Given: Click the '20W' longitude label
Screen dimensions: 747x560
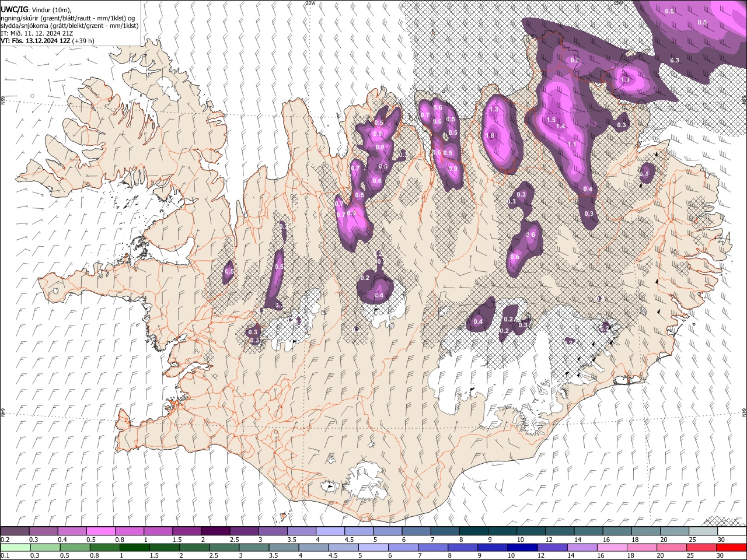Looking at the screenshot, I should [x=310, y=3].
